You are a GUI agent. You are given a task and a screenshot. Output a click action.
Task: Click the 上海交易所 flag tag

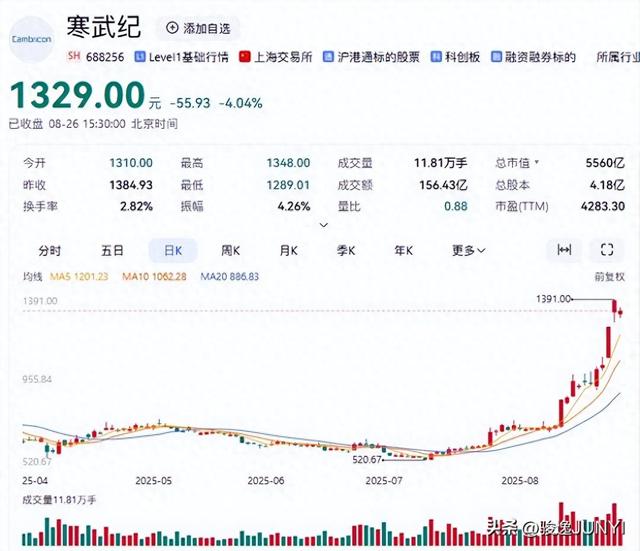pos(276,57)
